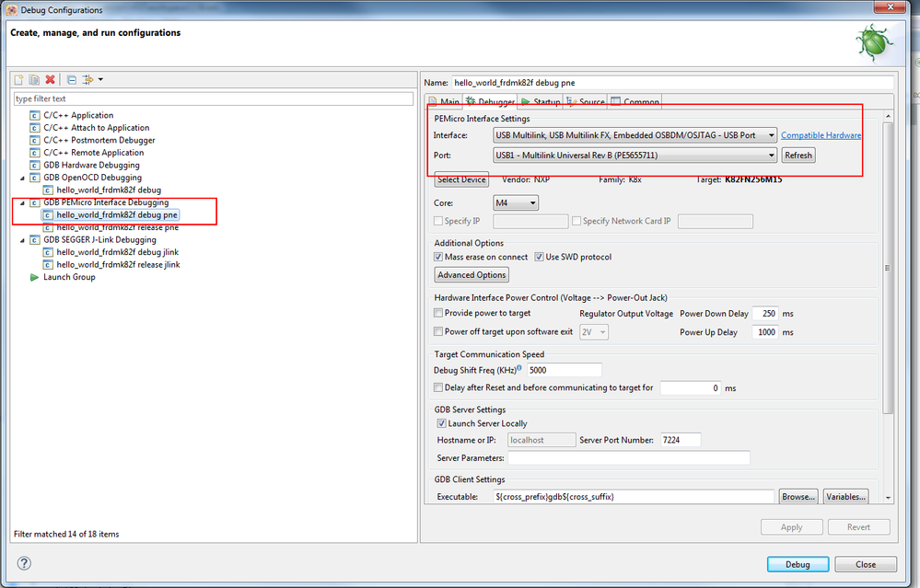The width and height of the screenshot is (920, 588).
Task: Create a new launch configuration
Action: point(18,79)
